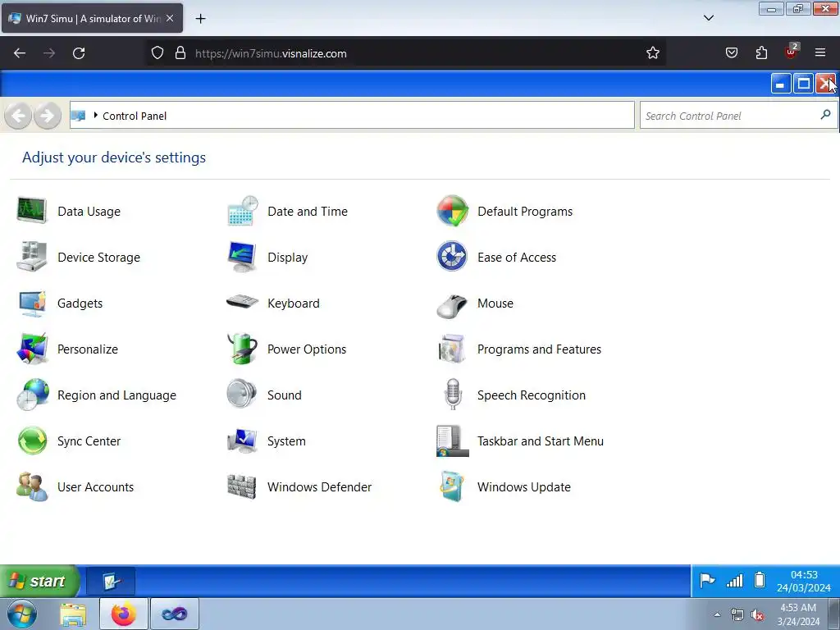This screenshot has width=840, height=630.
Task: Open File Explorer from host taskbar
Action: pyautogui.click(x=73, y=614)
